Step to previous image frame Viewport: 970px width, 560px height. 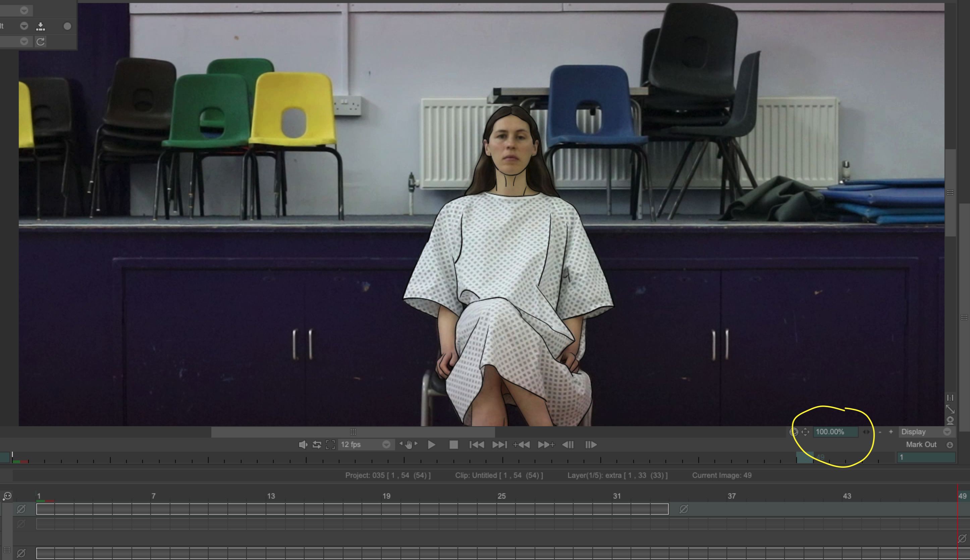(568, 445)
